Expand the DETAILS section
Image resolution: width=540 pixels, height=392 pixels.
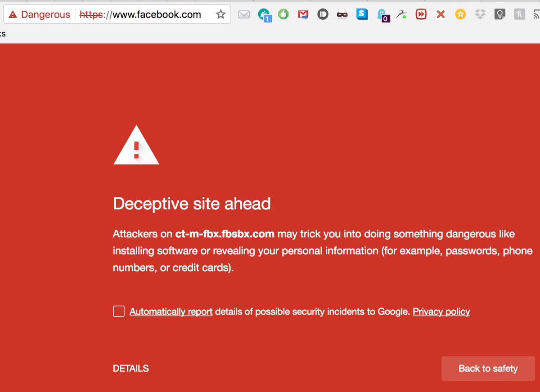click(131, 369)
